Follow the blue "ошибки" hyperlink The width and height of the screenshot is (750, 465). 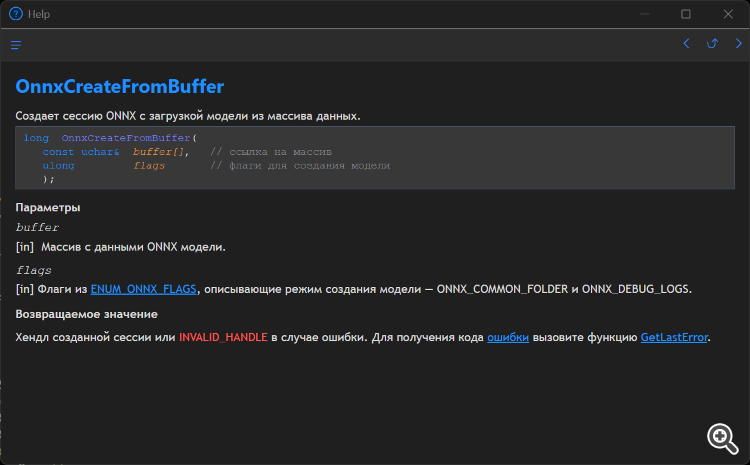pos(508,339)
